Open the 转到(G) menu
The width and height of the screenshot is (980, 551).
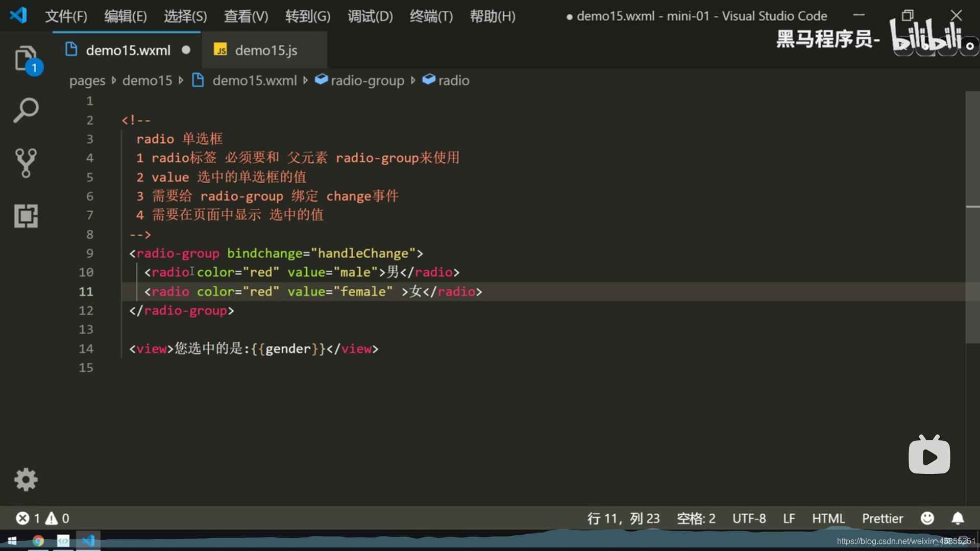308,16
